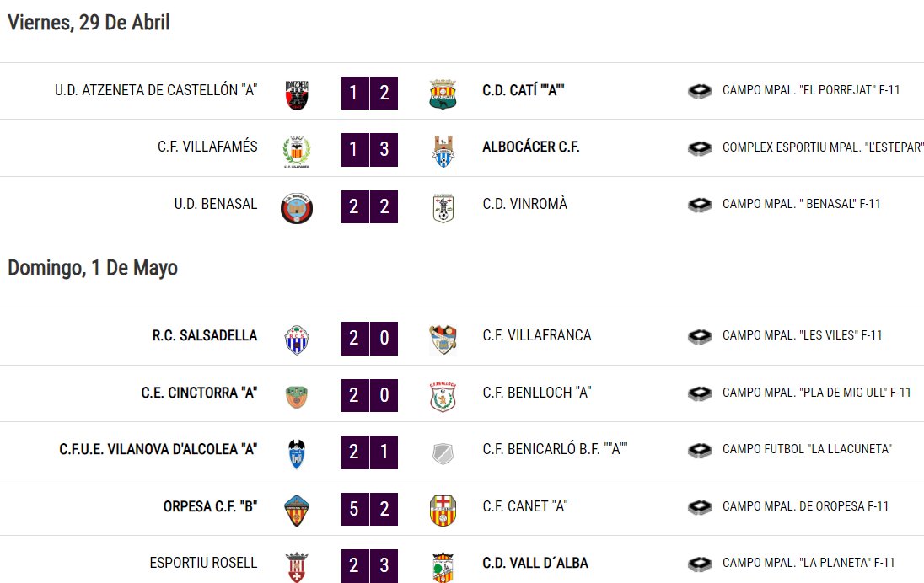Click the R.C. Salsadella striped crest
924x583 pixels.
click(x=297, y=340)
